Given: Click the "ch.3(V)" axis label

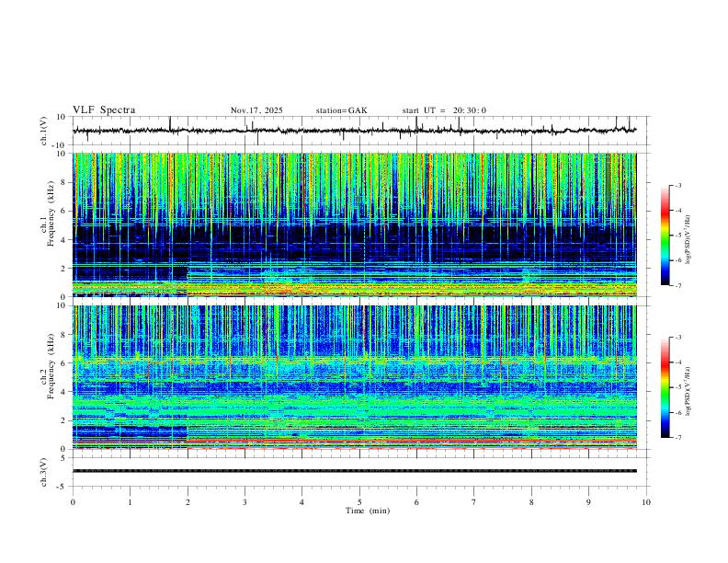Looking at the screenshot, I should pos(44,472).
